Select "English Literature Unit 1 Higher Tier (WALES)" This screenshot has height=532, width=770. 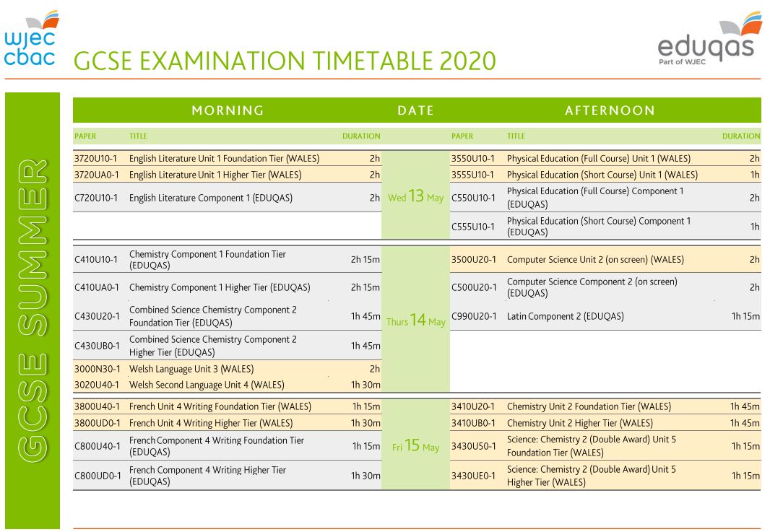pyautogui.click(x=215, y=175)
